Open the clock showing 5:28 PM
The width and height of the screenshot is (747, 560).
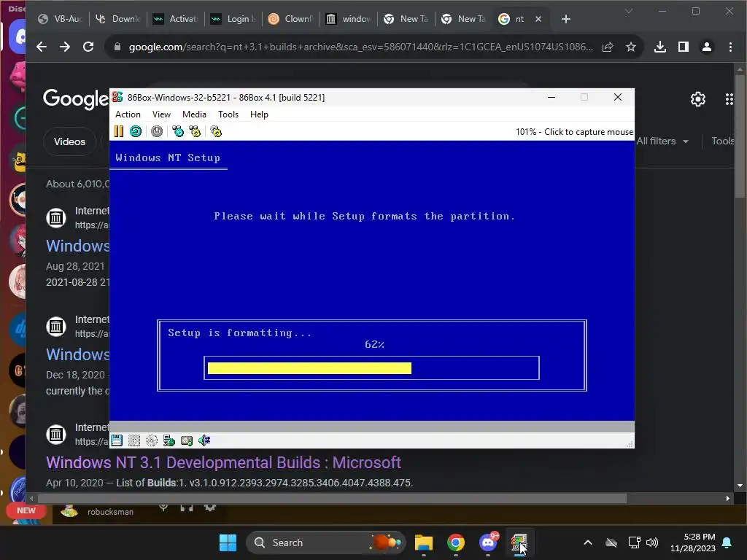click(x=693, y=542)
